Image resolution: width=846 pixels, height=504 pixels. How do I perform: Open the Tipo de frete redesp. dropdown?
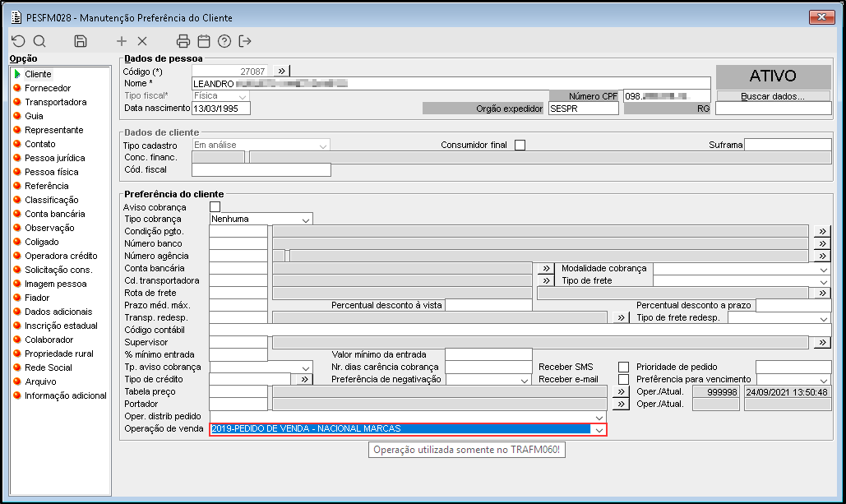pos(823,318)
